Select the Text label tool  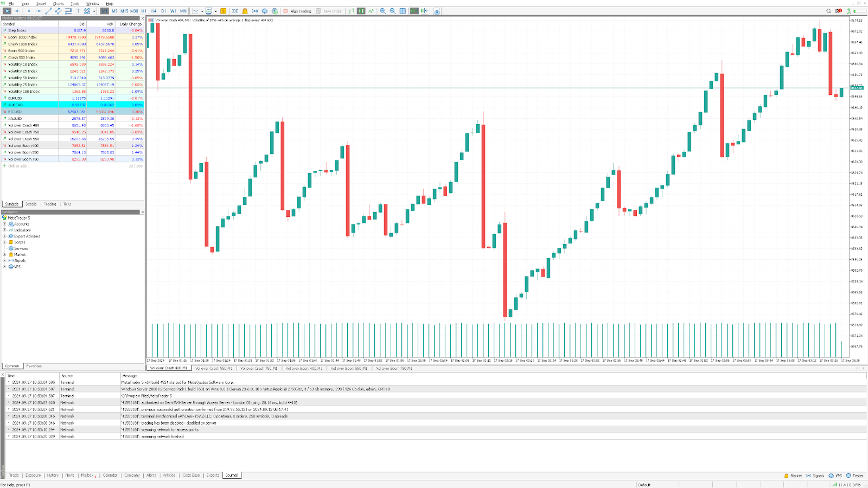click(79, 11)
